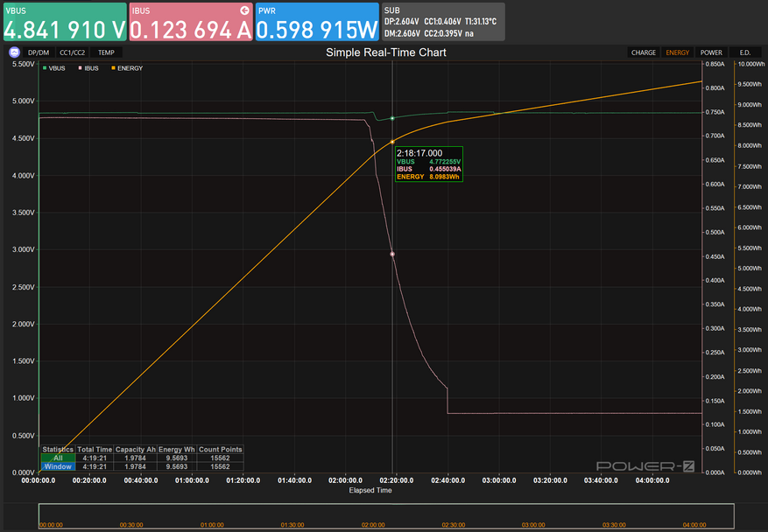The width and height of the screenshot is (768, 532).
Task: Select ENERGY axis mode button
Action: tap(678, 52)
